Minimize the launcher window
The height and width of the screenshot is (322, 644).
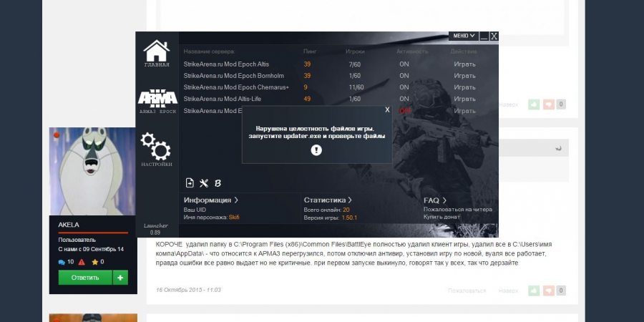pyautogui.click(x=484, y=36)
